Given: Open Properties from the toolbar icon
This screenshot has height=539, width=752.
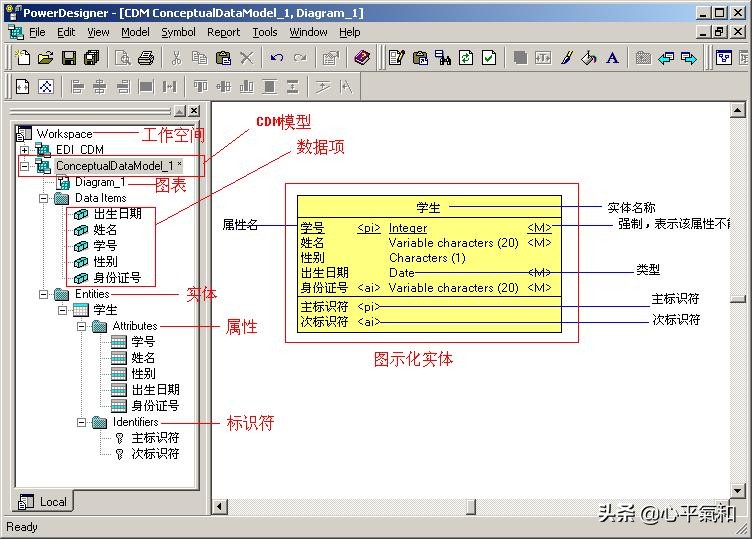Looking at the screenshot, I should click(330, 58).
